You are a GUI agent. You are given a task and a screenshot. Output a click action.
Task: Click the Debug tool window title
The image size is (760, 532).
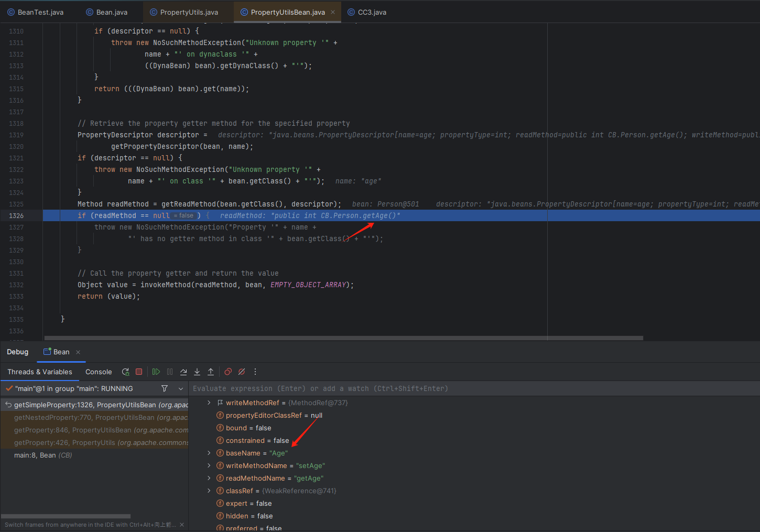click(18, 352)
